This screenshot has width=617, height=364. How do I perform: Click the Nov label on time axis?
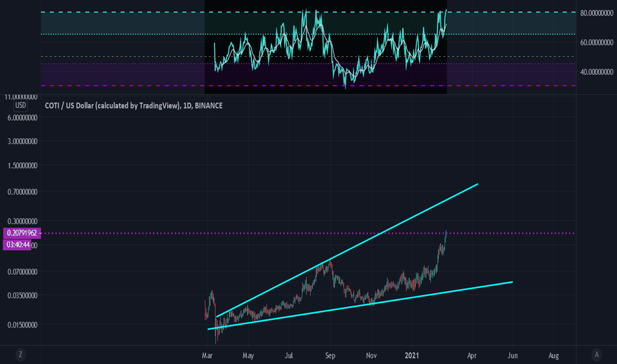371,355
